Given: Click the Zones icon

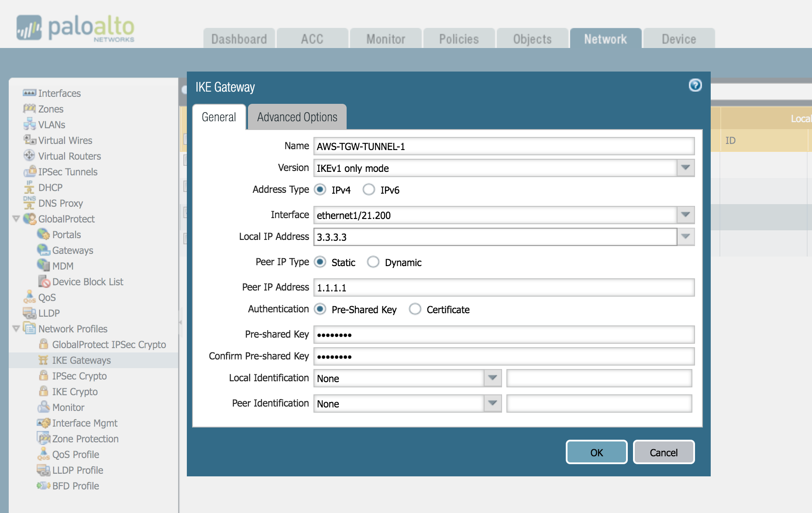Looking at the screenshot, I should pos(29,109).
